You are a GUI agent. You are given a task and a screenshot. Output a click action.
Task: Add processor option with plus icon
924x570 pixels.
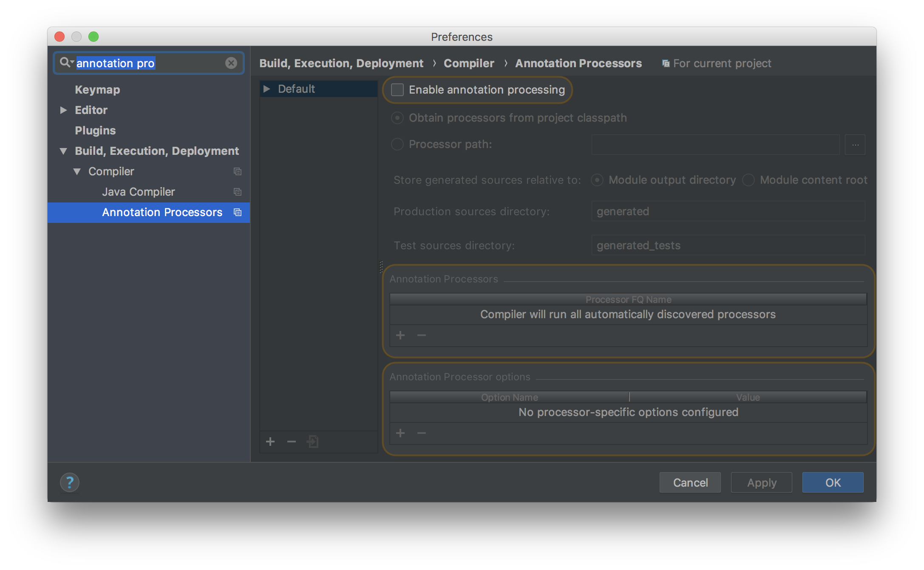[x=400, y=433]
